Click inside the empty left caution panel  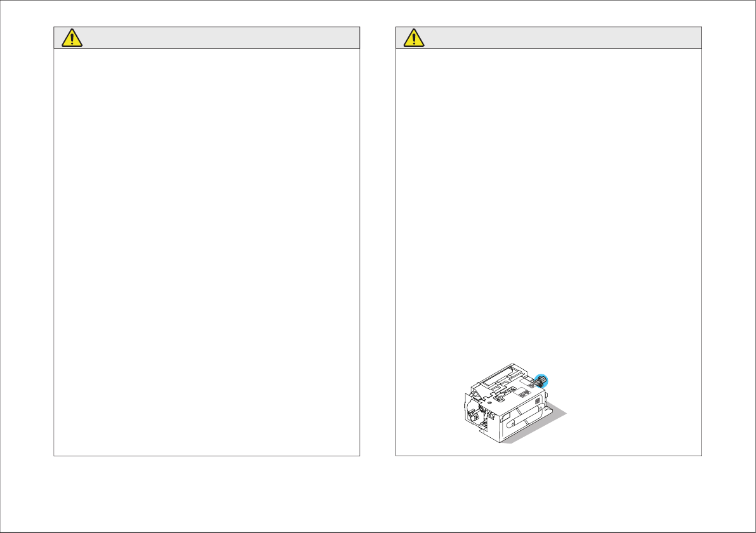click(206, 251)
